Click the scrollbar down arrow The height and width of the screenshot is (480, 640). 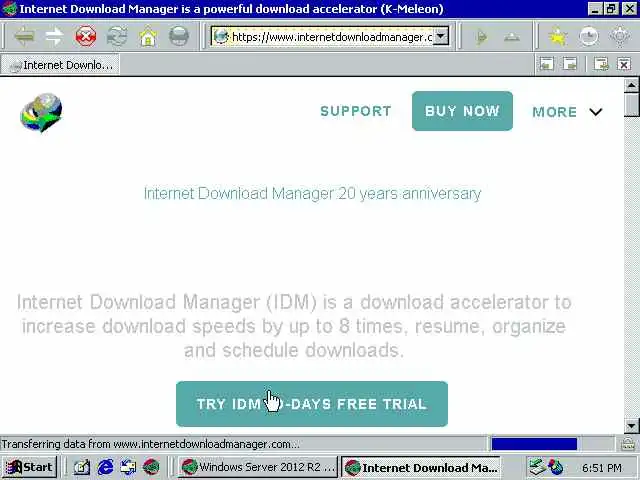point(631,426)
